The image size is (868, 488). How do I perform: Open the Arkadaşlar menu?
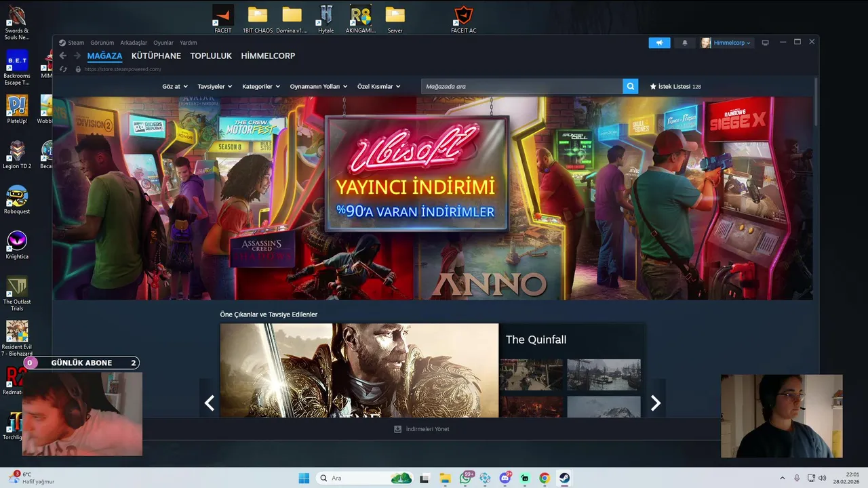(134, 43)
